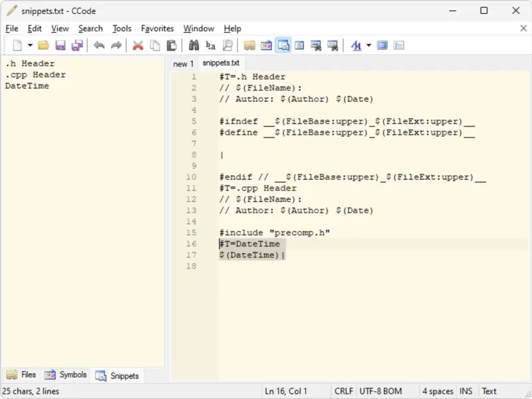Click the CRLF line ending indicator
The height and width of the screenshot is (399, 532).
tap(344, 391)
